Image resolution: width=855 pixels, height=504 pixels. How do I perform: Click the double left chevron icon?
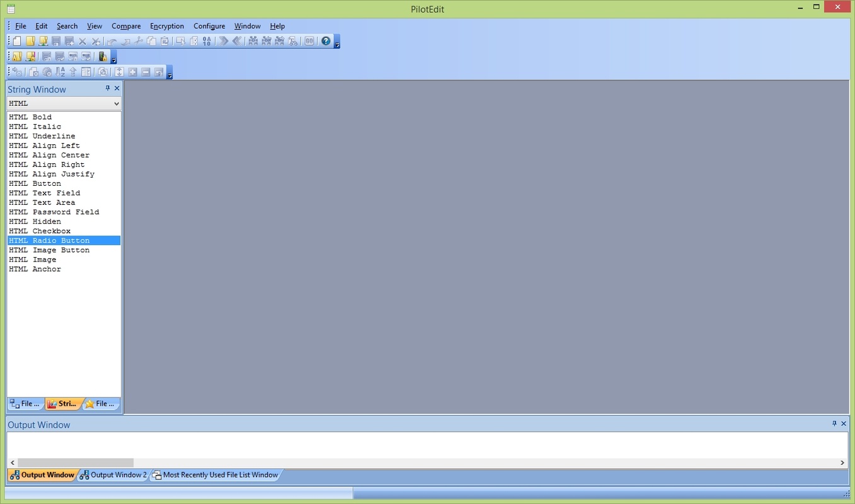[x=237, y=41]
